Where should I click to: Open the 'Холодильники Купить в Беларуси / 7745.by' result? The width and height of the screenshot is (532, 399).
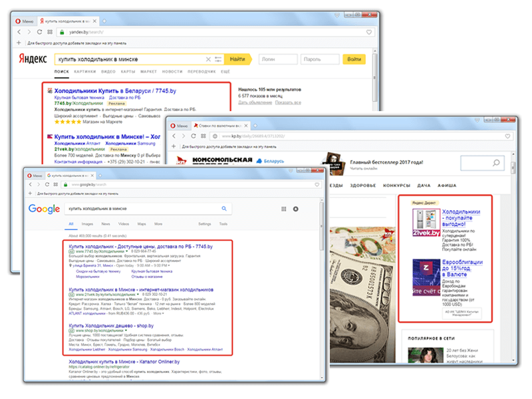point(115,91)
